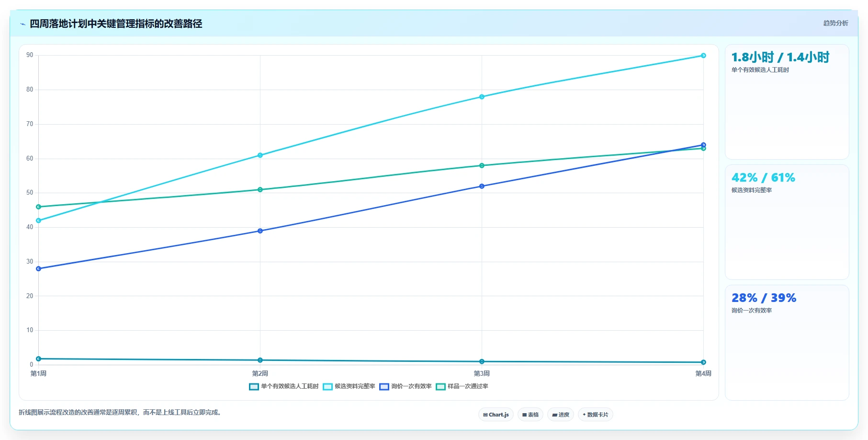Select the 候选资料完整率 data point at 第4周
Viewport: 868px width, 440px height.
703,56
